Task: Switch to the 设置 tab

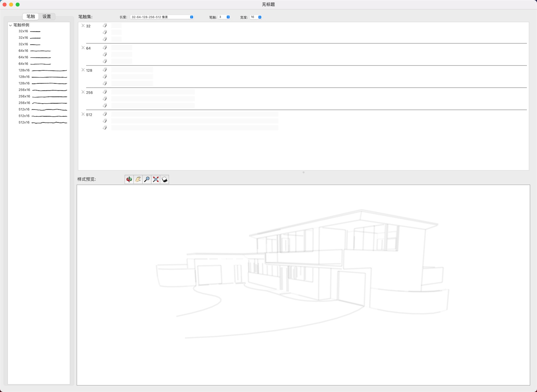Action: pos(47,16)
